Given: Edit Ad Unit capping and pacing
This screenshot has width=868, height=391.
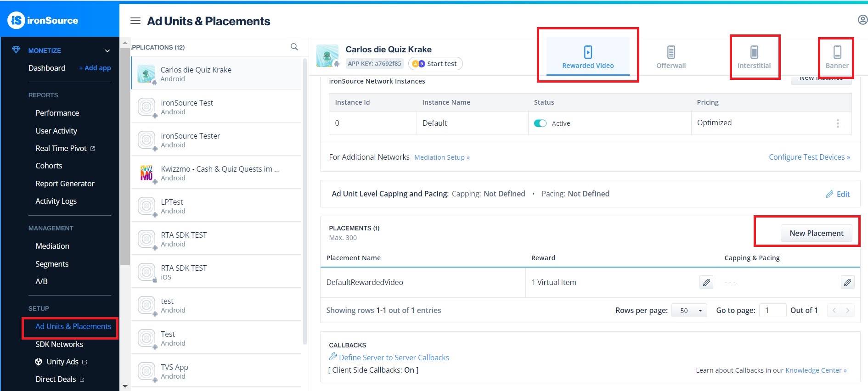Looking at the screenshot, I should tap(838, 194).
